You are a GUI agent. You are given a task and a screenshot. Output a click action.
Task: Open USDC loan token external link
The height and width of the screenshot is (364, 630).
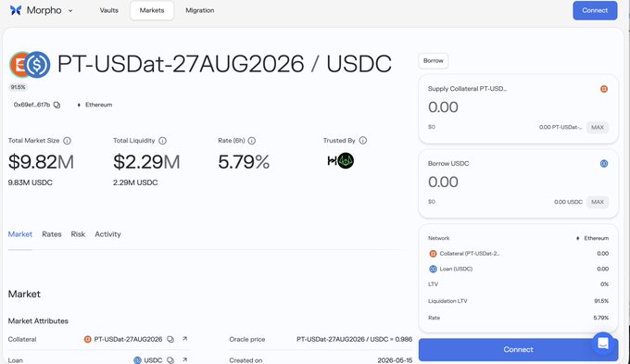(184, 359)
